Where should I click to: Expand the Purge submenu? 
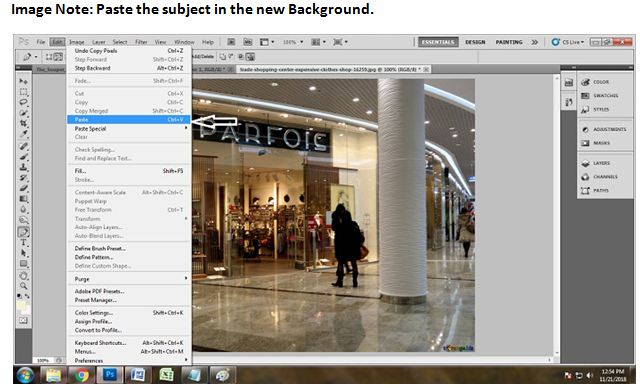pos(129,279)
